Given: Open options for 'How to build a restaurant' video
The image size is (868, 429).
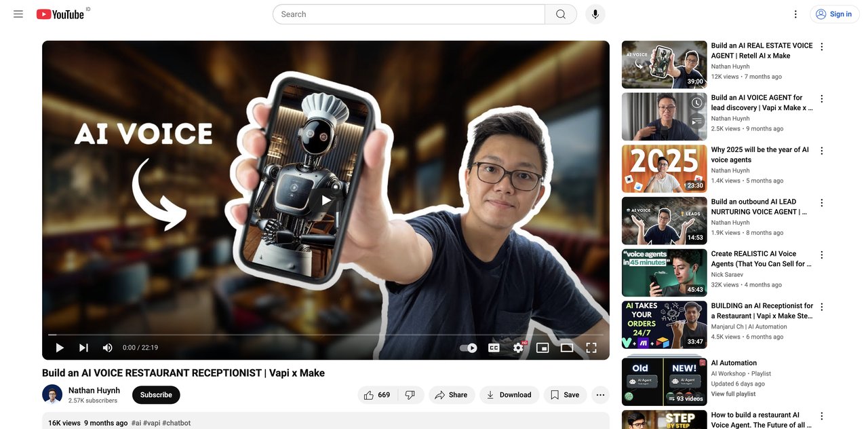Looking at the screenshot, I should click(822, 416).
